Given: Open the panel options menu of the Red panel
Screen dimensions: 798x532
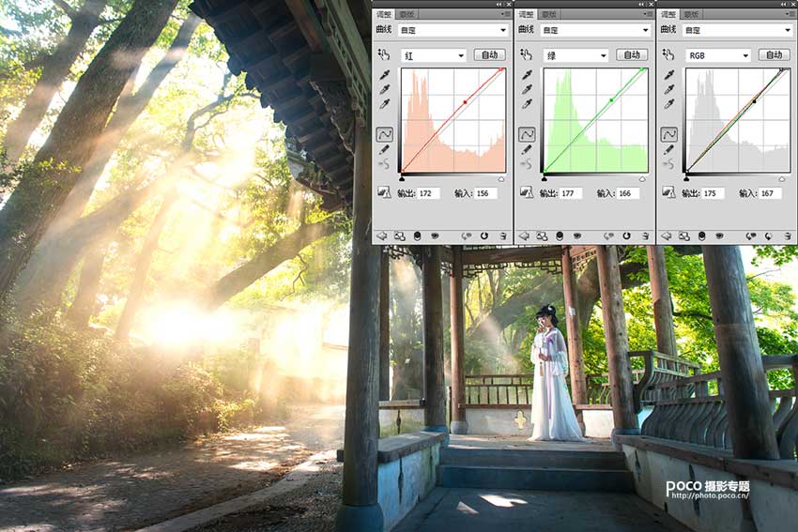Looking at the screenshot, I should pos(505,14).
